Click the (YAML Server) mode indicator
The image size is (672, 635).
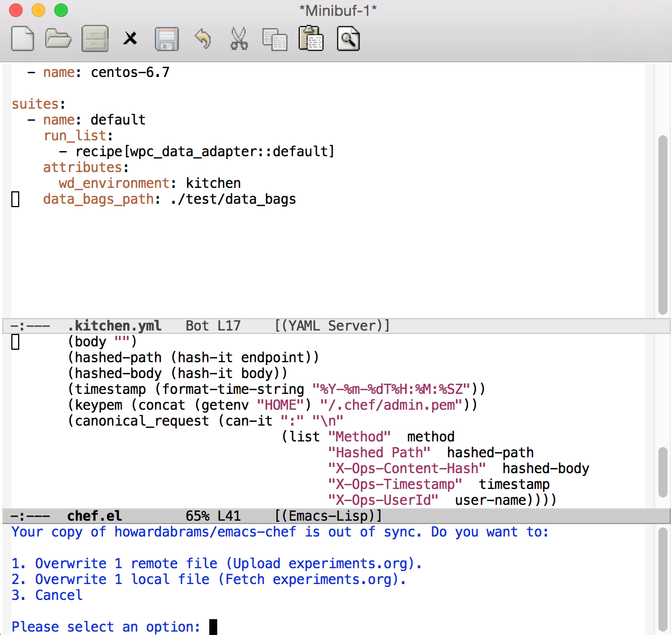pos(332,326)
